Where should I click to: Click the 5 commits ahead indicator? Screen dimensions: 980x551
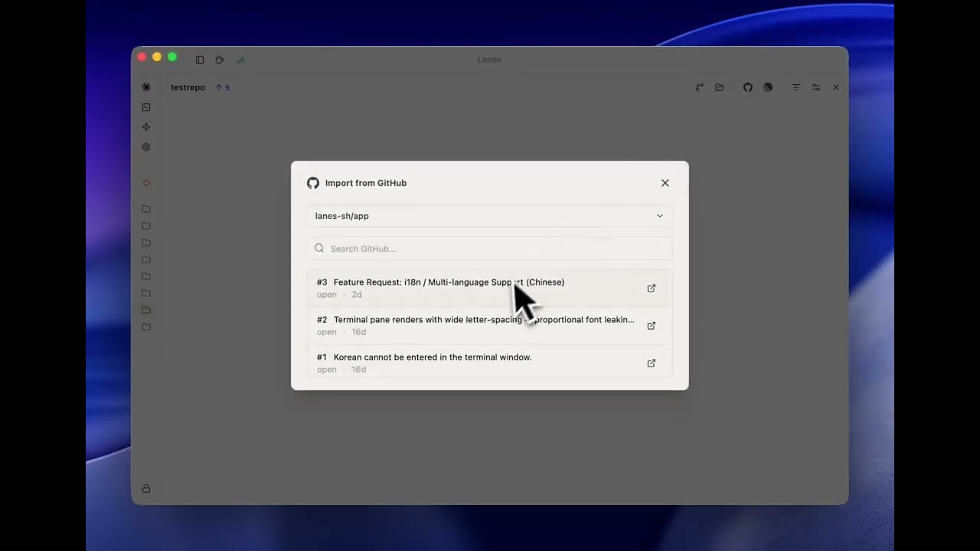click(223, 87)
